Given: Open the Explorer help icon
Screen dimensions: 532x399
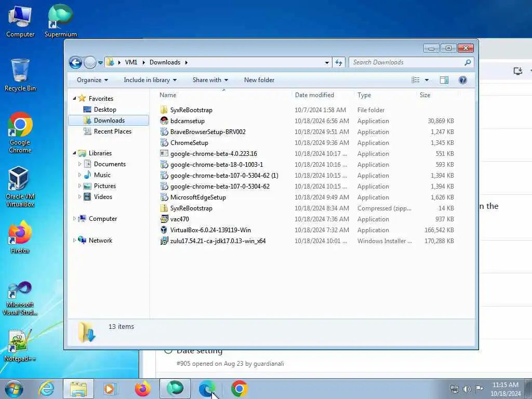Looking at the screenshot, I should [462, 80].
